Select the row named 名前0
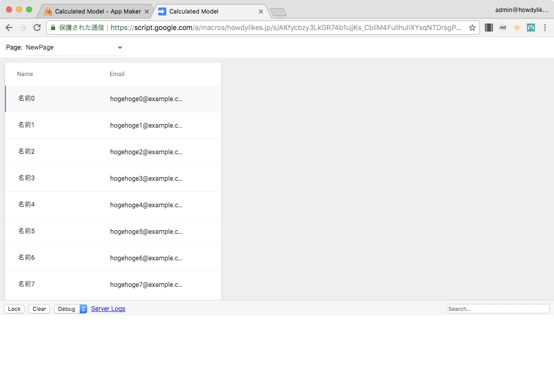Image resolution: width=554 pixels, height=392 pixels. [x=113, y=99]
